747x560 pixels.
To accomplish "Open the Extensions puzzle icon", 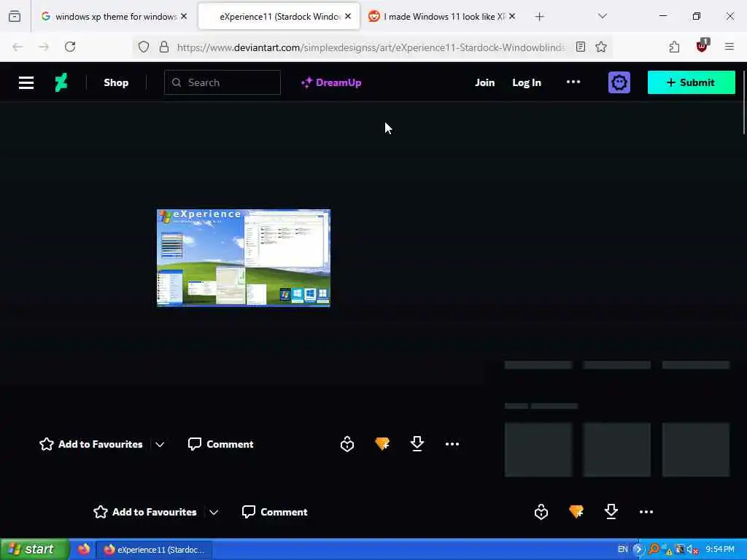I will pos(674,47).
